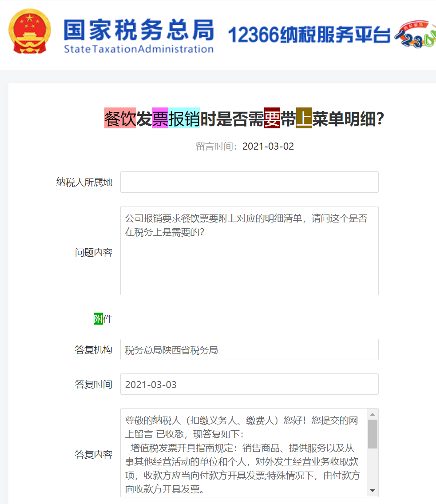The image size is (436, 504).
Task: Click the 12366纳税服务平台 banner title
Action: click(309, 34)
